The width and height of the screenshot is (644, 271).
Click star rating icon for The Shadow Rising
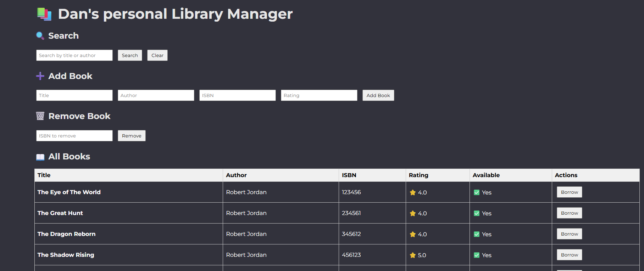click(x=412, y=255)
